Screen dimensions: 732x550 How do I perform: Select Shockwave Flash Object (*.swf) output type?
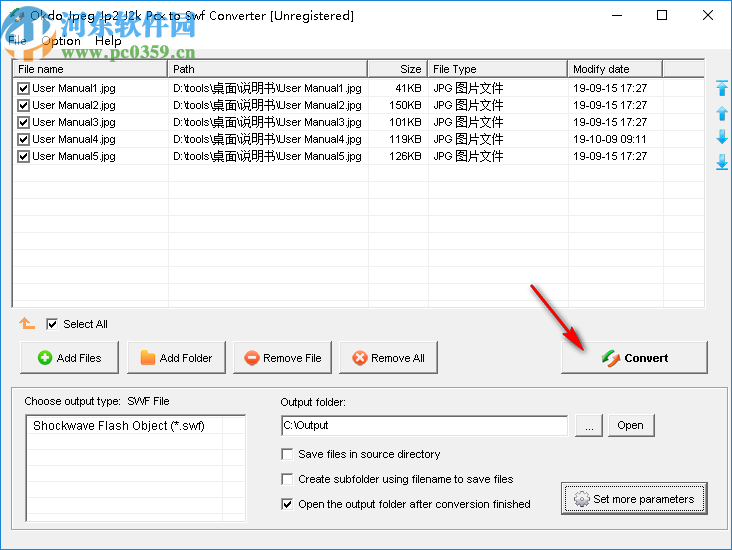tap(119, 426)
